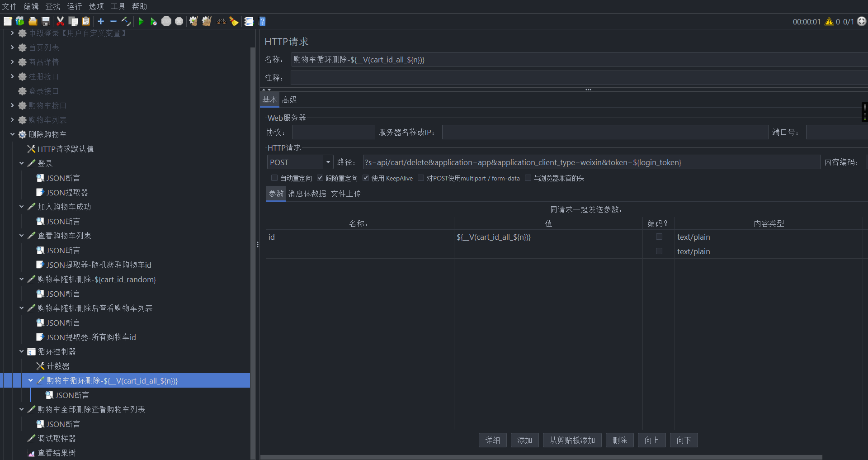Collapse the 加入购物车成功 sampler
Screen dimensions: 868x460
(22, 207)
